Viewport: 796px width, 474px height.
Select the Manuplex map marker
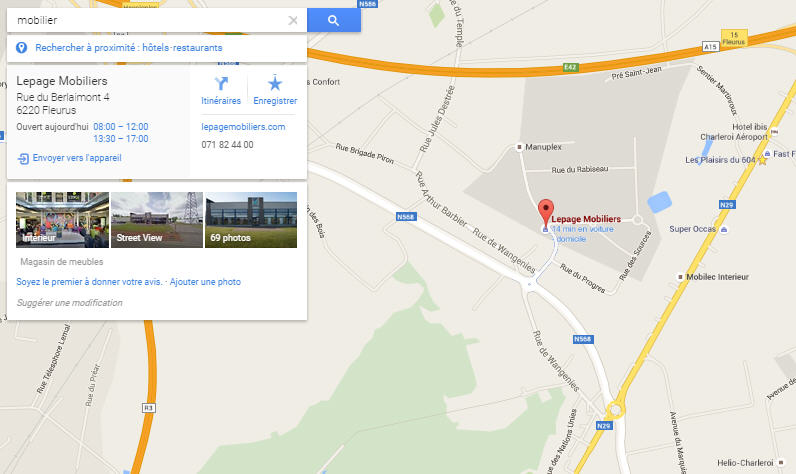[x=519, y=147]
